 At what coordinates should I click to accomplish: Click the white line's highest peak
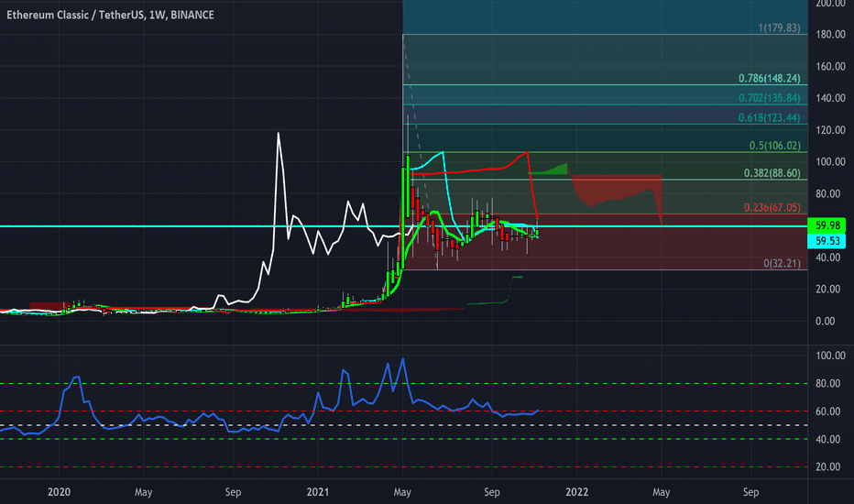(279, 134)
